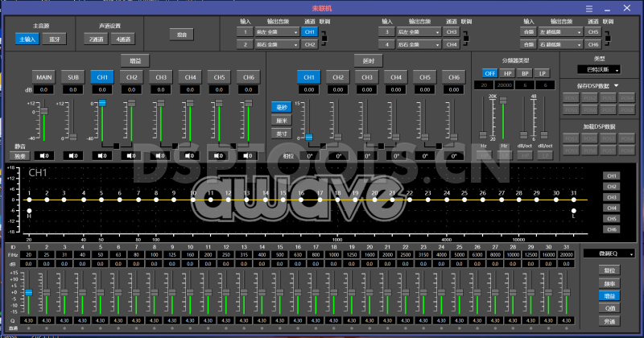Select CH4 in the EQ graph channel list
644x338 pixels.
pyautogui.click(x=612, y=208)
